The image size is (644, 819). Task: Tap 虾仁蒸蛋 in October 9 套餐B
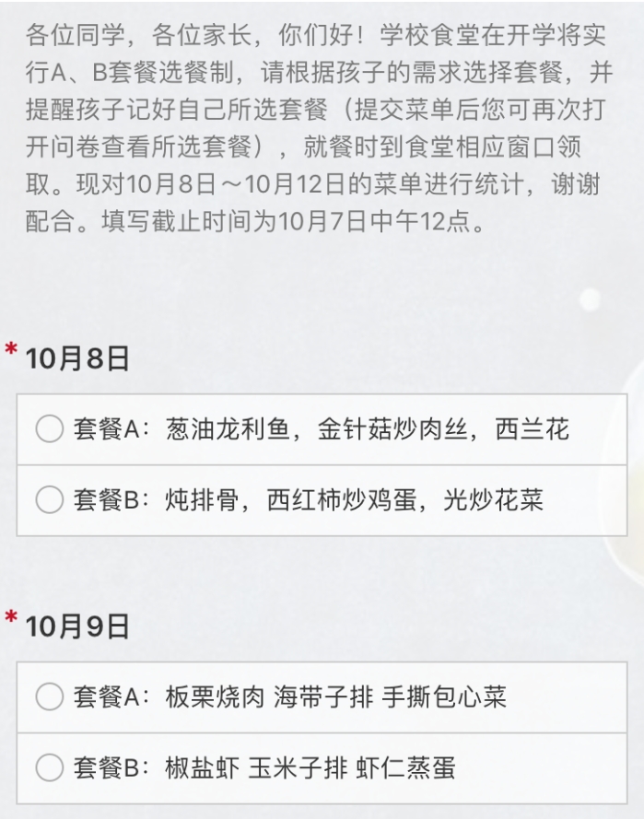point(405,768)
